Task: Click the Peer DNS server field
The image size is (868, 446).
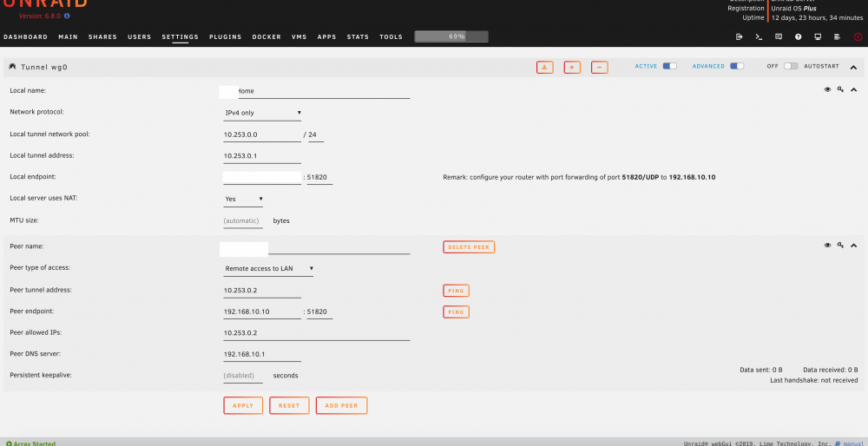Action: click(x=262, y=355)
